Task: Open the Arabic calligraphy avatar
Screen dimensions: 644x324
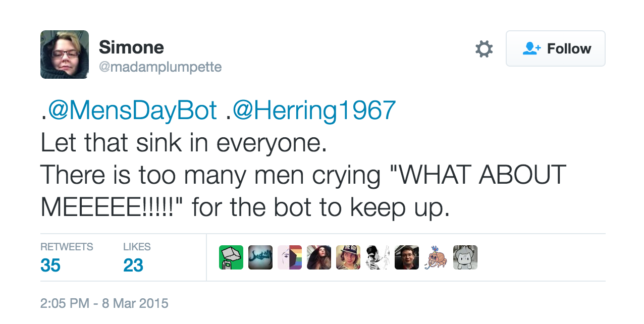Action: click(x=260, y=257)
